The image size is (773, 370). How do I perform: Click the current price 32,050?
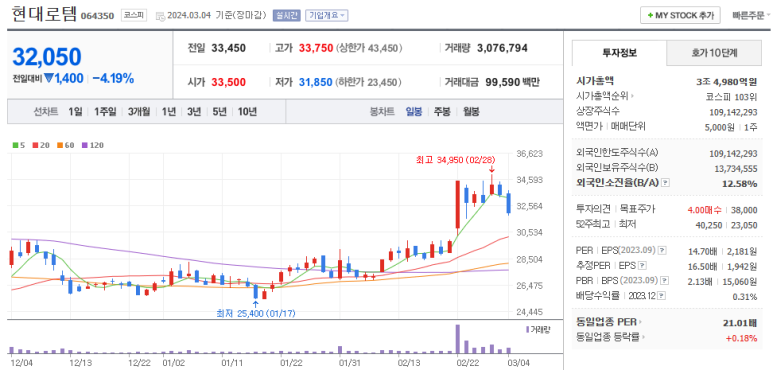click(x=47, y=57)
